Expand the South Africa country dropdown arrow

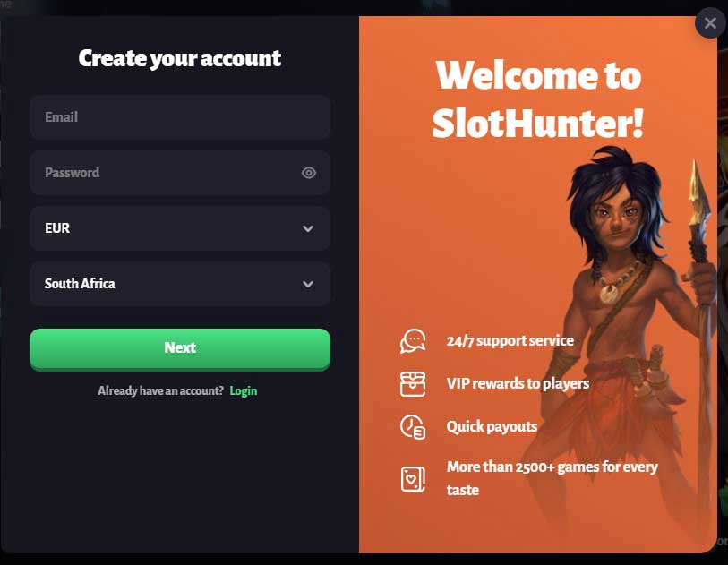point(308,284)
